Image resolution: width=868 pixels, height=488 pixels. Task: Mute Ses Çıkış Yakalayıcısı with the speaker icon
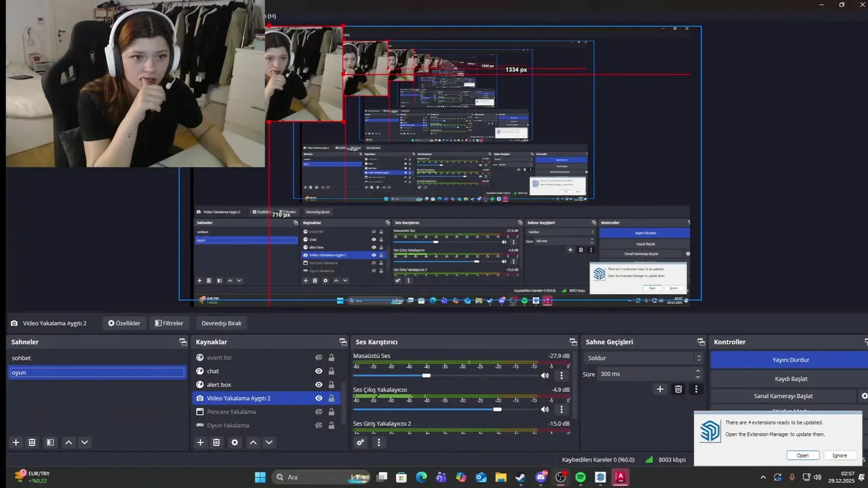coord(545,409)
